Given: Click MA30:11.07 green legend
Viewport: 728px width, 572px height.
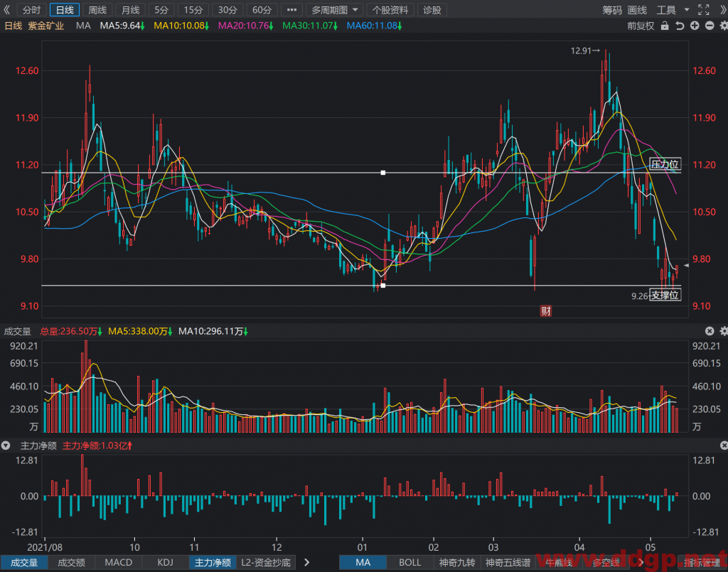Looking at the screenshot, I should tap(310, 26).
